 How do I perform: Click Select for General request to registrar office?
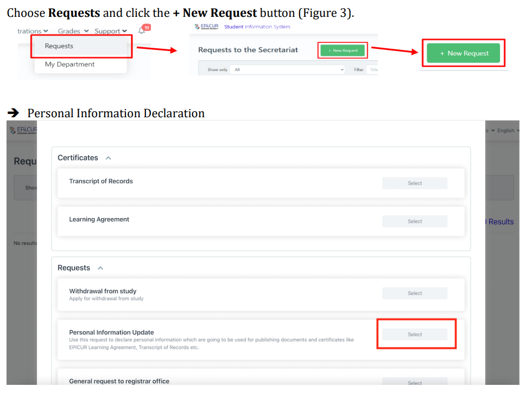coord(415,382)
